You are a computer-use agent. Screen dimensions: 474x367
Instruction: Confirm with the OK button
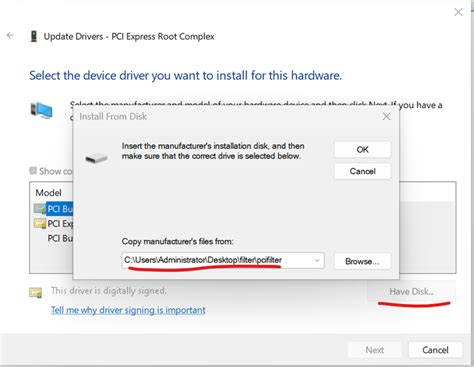pos(362,150)
